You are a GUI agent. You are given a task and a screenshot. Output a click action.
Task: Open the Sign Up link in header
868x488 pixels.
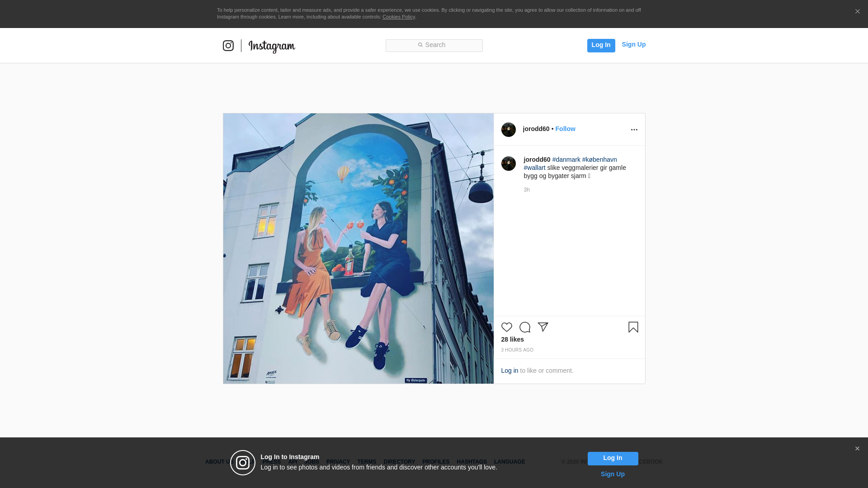633,44
